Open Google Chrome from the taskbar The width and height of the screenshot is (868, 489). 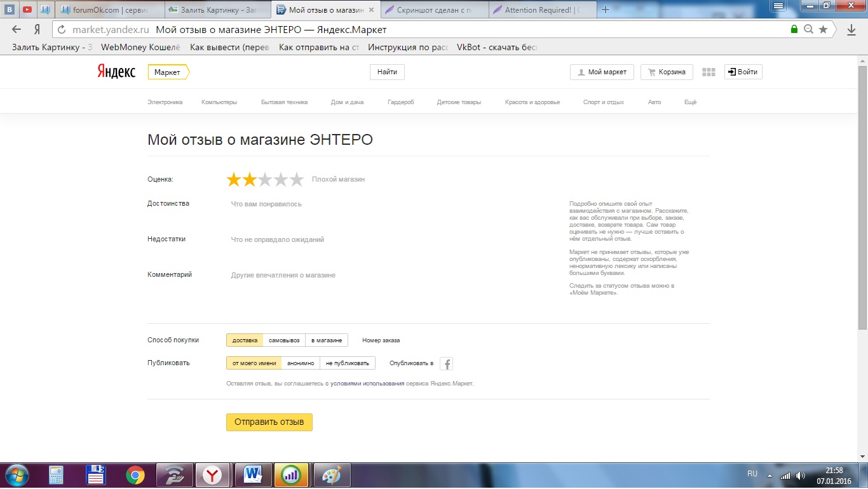[x=135, y=475]
